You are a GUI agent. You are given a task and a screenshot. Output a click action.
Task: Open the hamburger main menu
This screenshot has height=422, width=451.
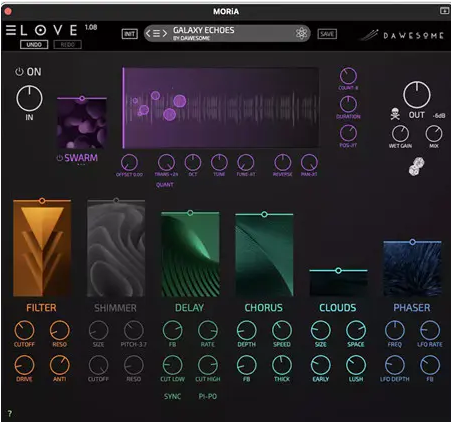point(11,30)
